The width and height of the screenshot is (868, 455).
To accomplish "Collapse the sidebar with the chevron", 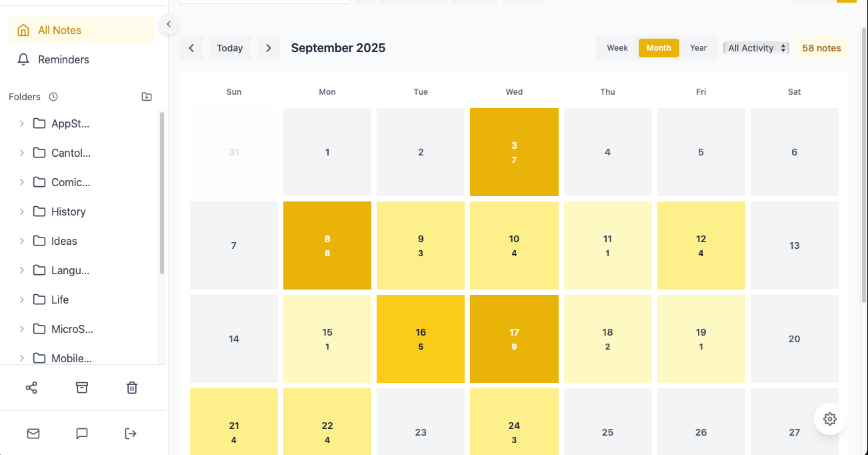I will click(169, 24).
